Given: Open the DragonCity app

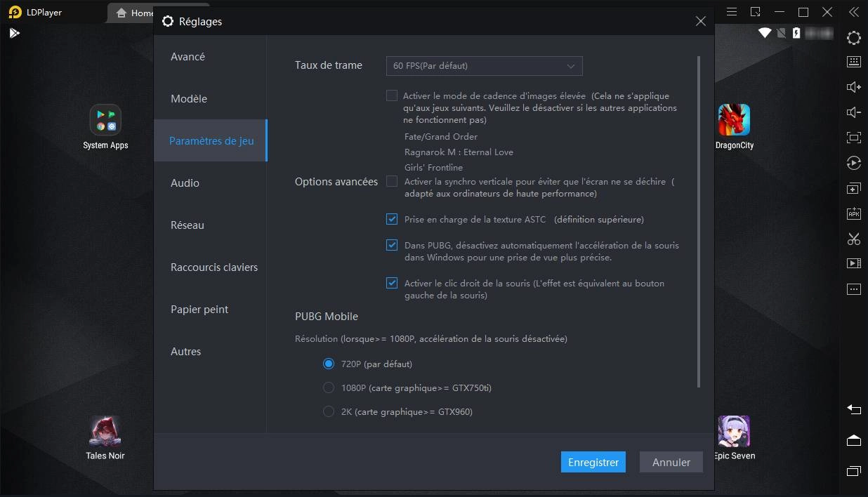Looking at the screenshot, I should 734,121.
